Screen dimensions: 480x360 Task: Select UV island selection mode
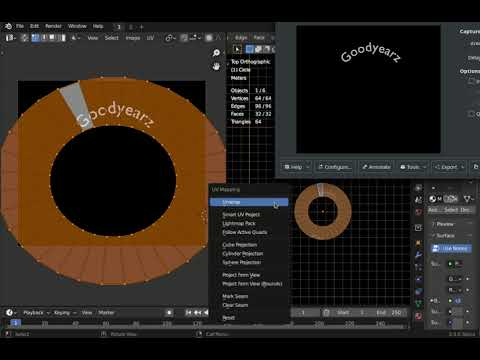[x=62, y=38]
